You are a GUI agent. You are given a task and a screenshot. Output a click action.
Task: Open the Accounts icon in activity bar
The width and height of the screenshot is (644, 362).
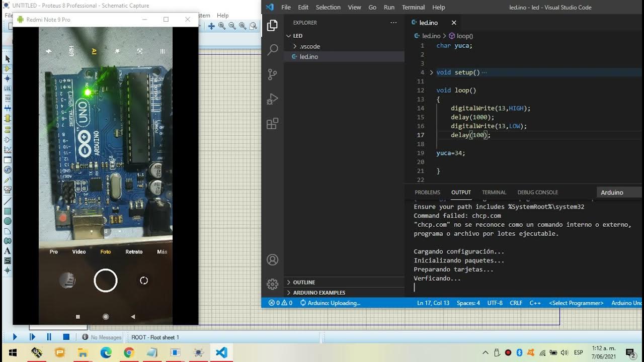pos(272,259)
